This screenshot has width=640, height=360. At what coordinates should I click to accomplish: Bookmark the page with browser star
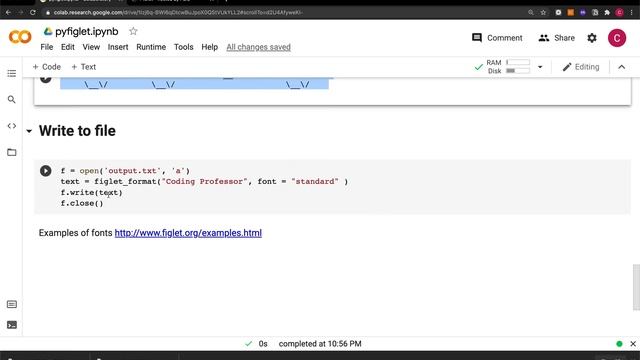pos(543,12)
